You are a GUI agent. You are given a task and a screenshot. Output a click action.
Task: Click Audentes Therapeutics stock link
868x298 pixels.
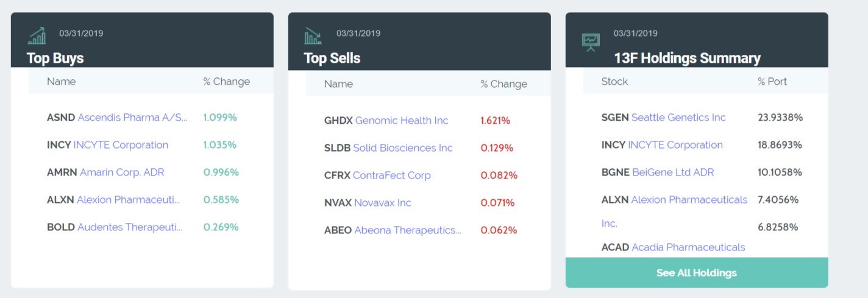pyautogui.click(x=130, y=227)
